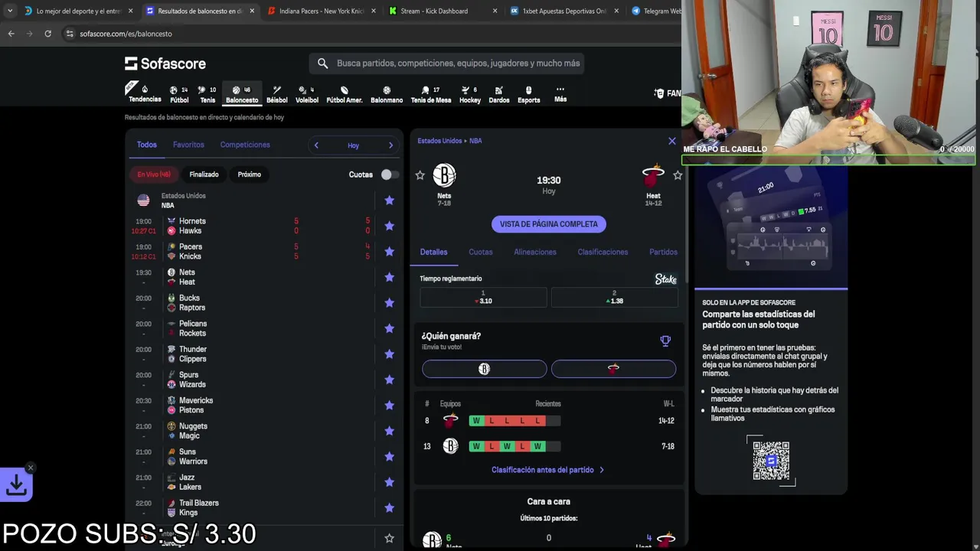Click the download overlay icon
Image resolution: width=980 pixels, height=551 pixels.
pos(16,484)
